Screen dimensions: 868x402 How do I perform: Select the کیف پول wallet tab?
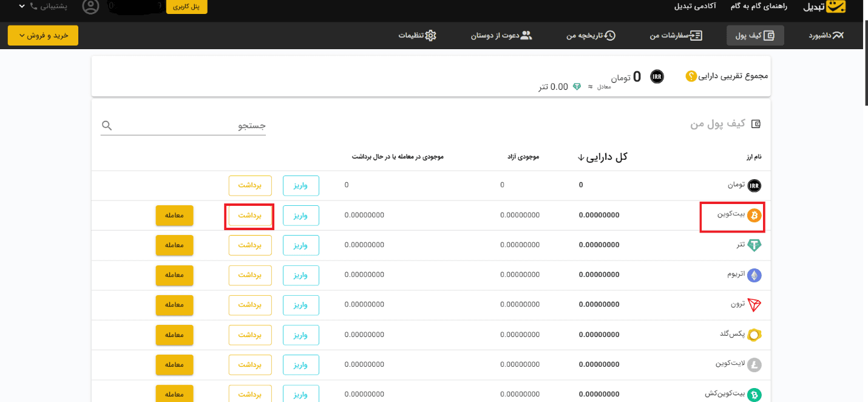[x=755, y=35]
